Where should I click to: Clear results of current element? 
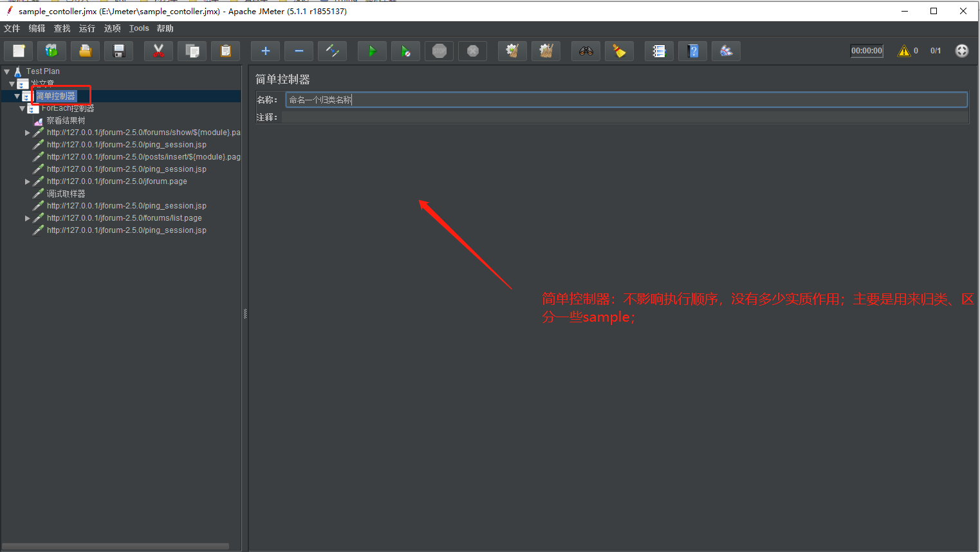[x=512, y=51]
